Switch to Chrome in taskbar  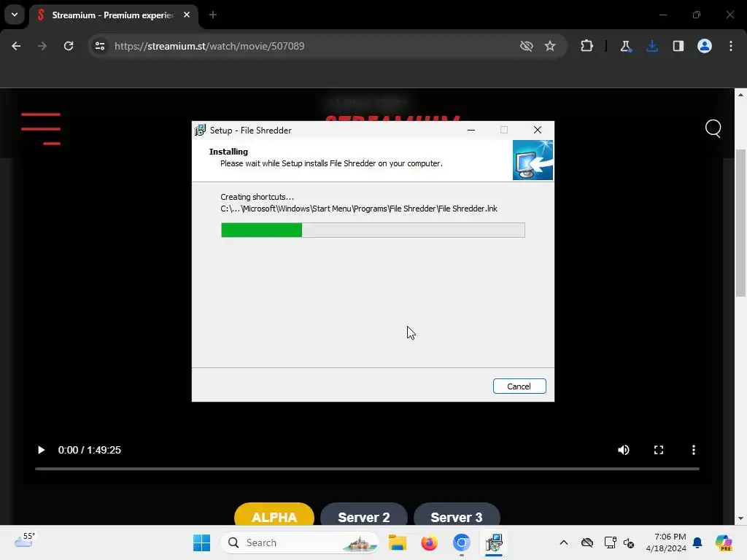461,542
